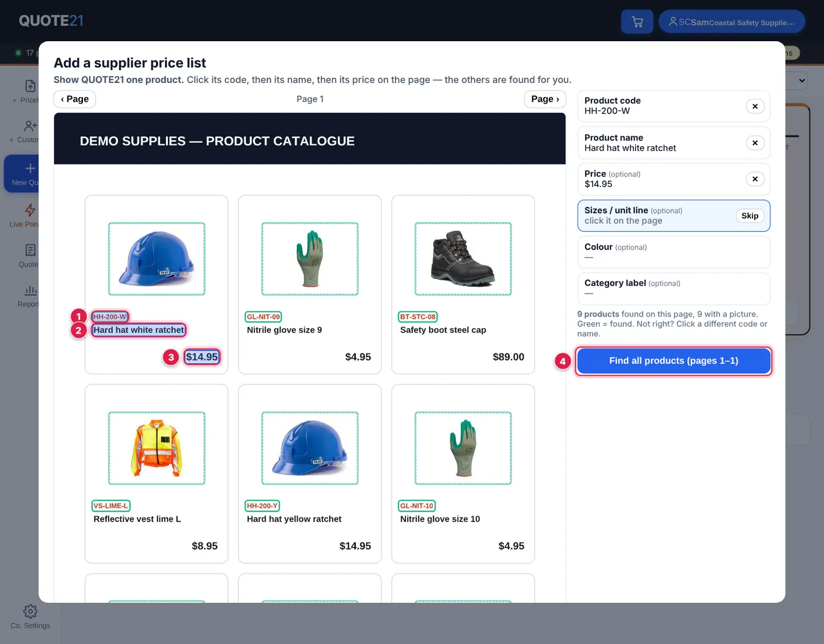
Task: Open the Customer add-person icon
Action: [x=30, y=126]
